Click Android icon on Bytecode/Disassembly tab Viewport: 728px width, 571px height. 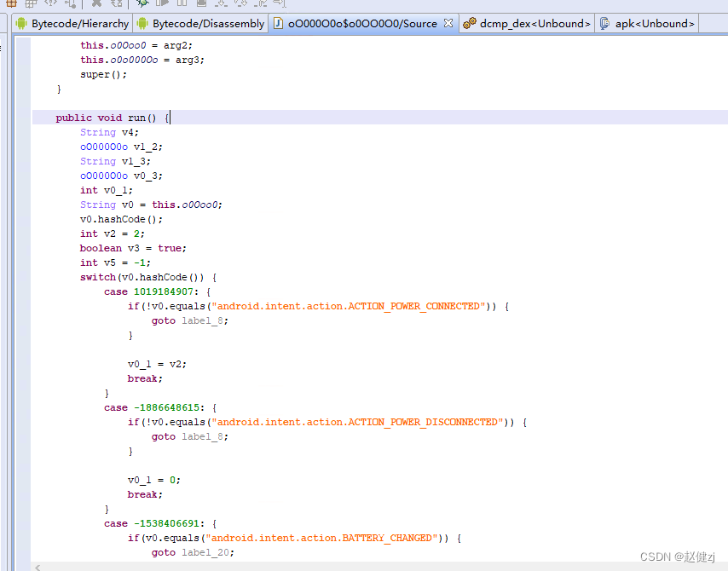pos(142,23)
